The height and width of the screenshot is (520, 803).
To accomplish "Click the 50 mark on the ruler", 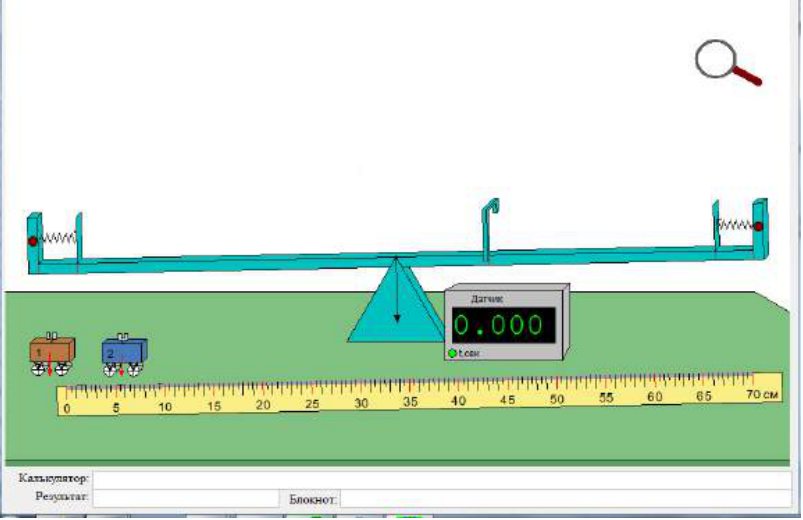I will coord(557,399).
